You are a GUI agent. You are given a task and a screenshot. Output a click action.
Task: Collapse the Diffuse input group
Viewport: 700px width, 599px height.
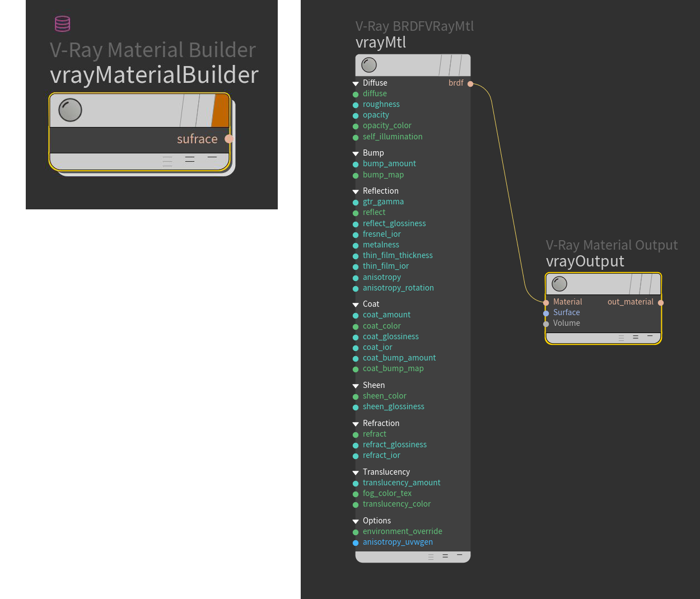[356, 83]
